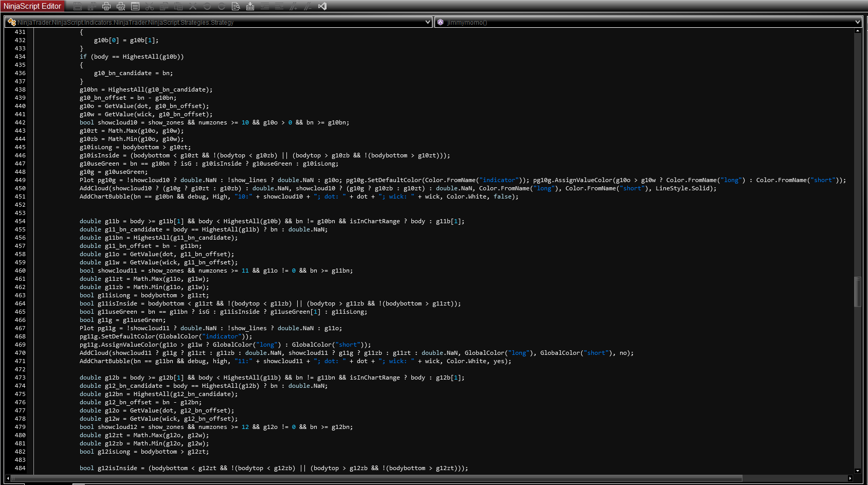Expand the jimmymomo() method dropdown
The width and height of the screenshot is (868, 485).
(857, 22)
